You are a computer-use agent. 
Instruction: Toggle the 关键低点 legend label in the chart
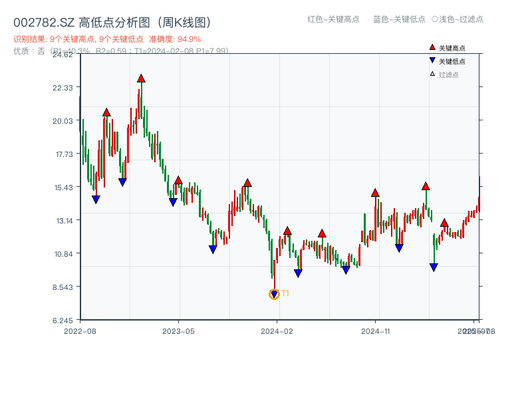click(x=452, y=61)
